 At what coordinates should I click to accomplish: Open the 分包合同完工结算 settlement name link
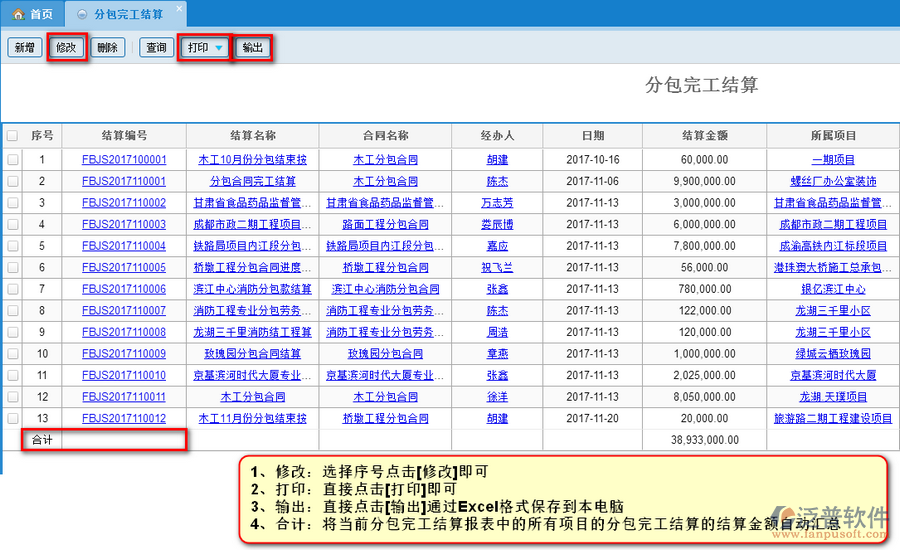pos(252,181)
